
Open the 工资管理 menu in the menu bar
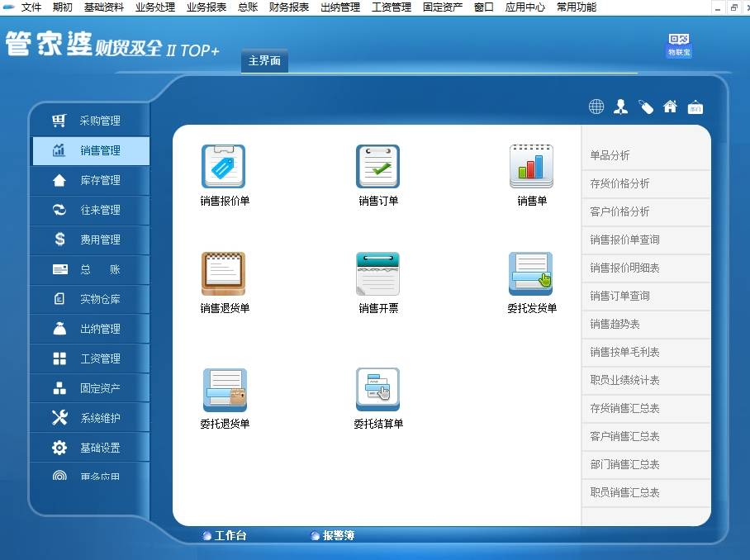(x=392, y=7)
